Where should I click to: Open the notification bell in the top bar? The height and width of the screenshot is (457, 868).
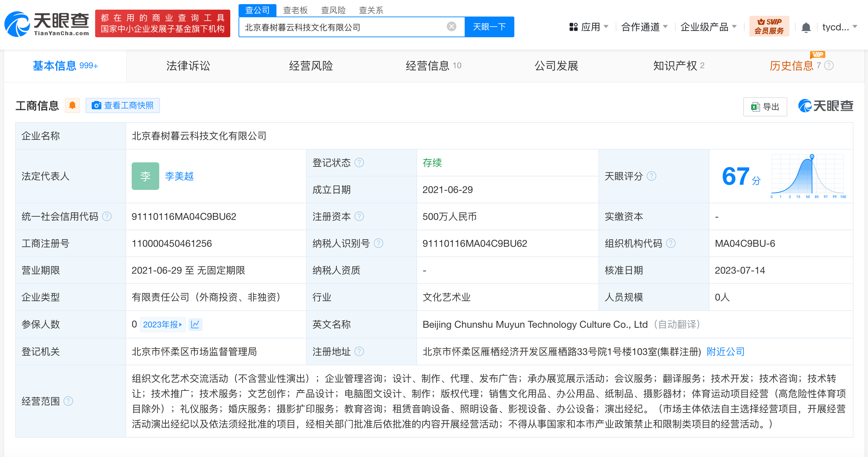pos(806,27)
